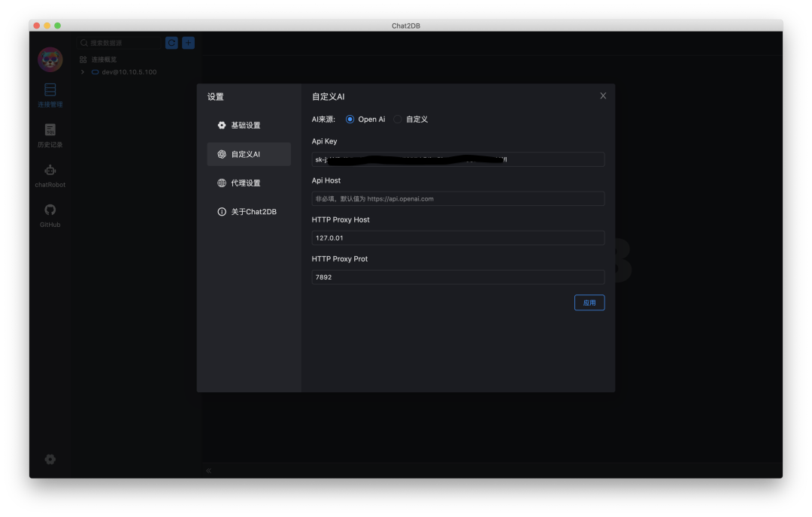This screenshot has width=812, height=517.
Task: Click the AI来源 label
Action: [323, 119]
